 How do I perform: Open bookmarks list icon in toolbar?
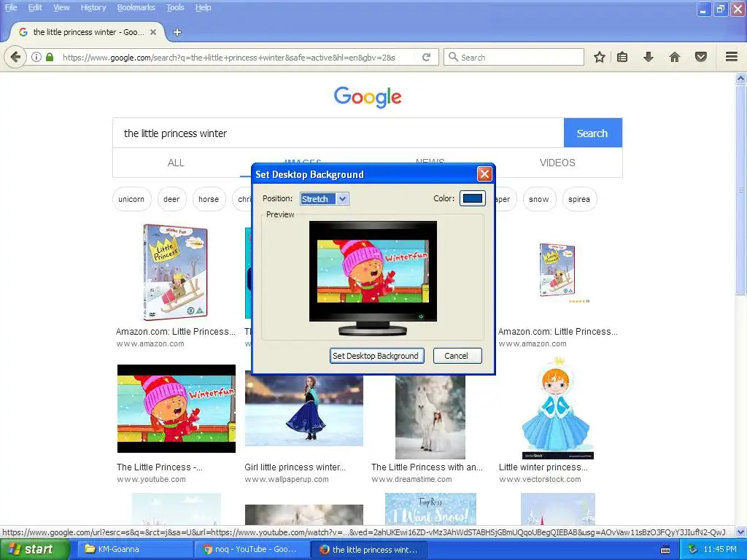(622, 57)
